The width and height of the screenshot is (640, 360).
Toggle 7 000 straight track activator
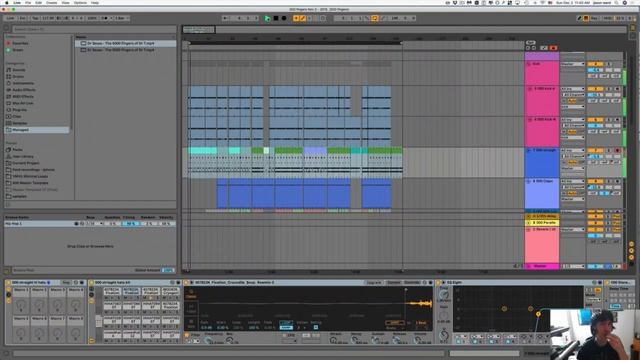[x=596, y=151]
